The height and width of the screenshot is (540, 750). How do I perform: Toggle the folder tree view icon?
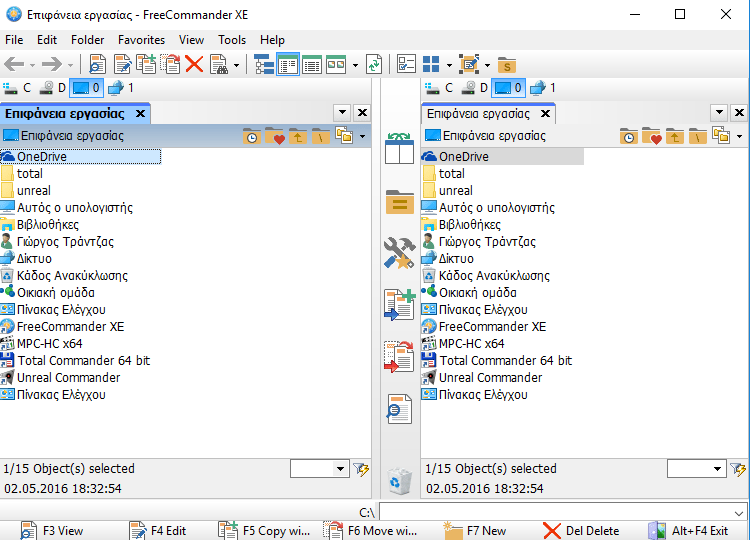pos(264,64)
